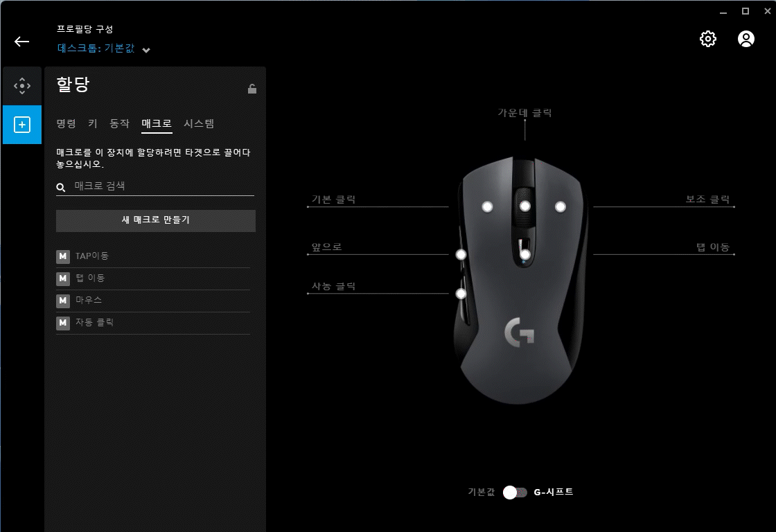
Task: Select the 탭 이동 macro in list
Action: (x=90, y=278)
